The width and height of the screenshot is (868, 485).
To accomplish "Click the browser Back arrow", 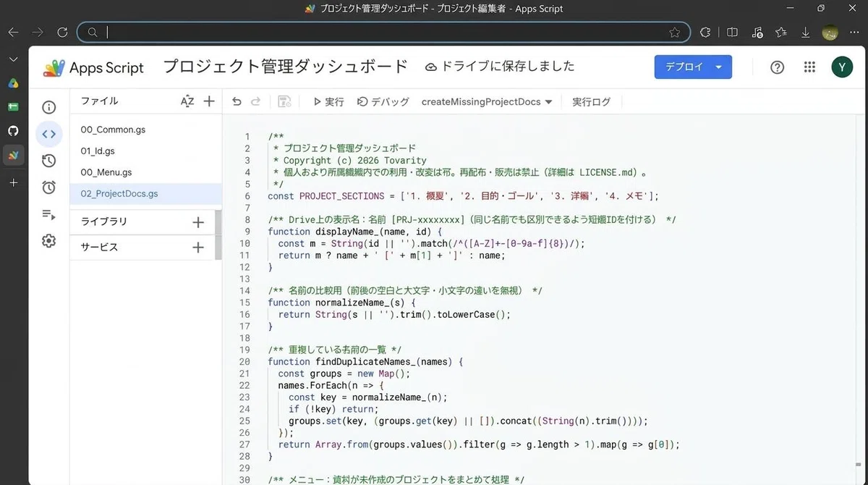I will click(x=13, y=32).
